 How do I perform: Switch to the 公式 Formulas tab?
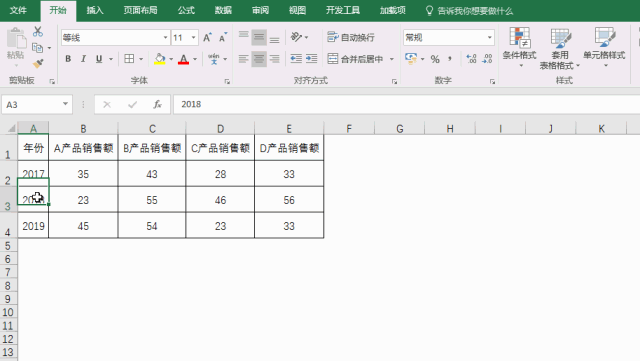tap(186, 10)
